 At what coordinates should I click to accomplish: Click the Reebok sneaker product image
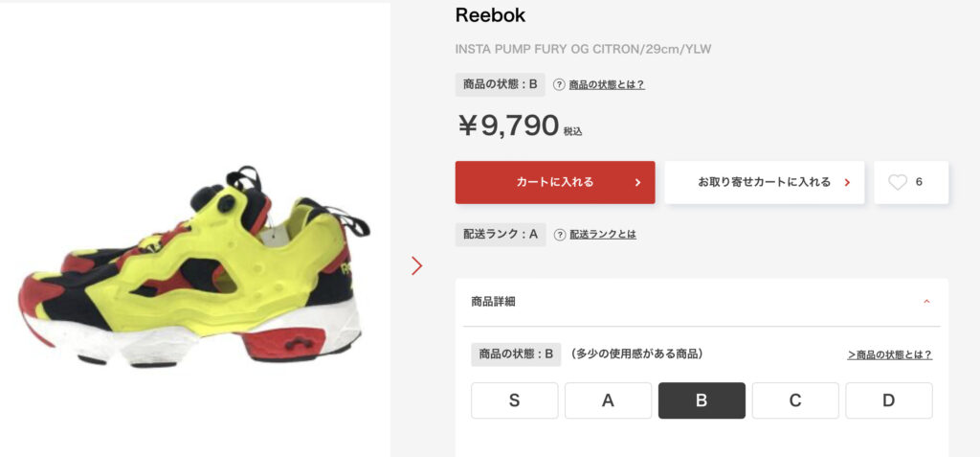point(194,266)
